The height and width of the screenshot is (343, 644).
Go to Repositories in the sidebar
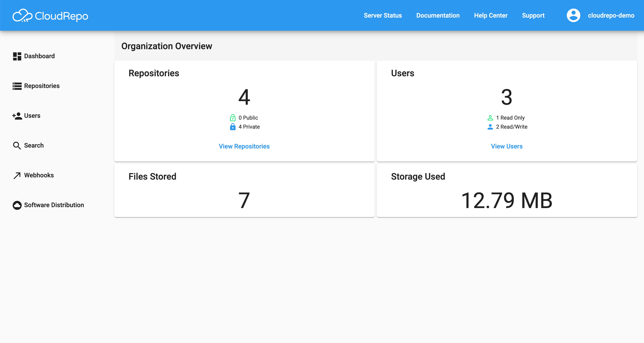tap(36, 86)
